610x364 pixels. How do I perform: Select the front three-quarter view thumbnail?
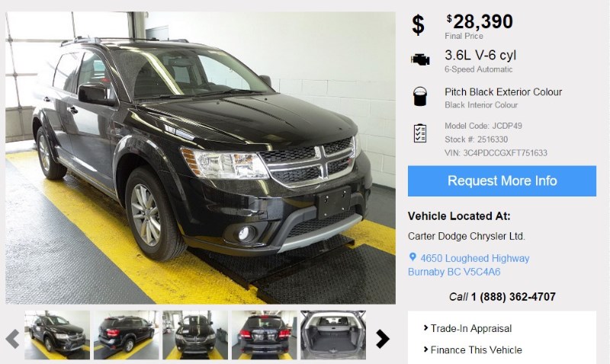[x=57, y=335]
